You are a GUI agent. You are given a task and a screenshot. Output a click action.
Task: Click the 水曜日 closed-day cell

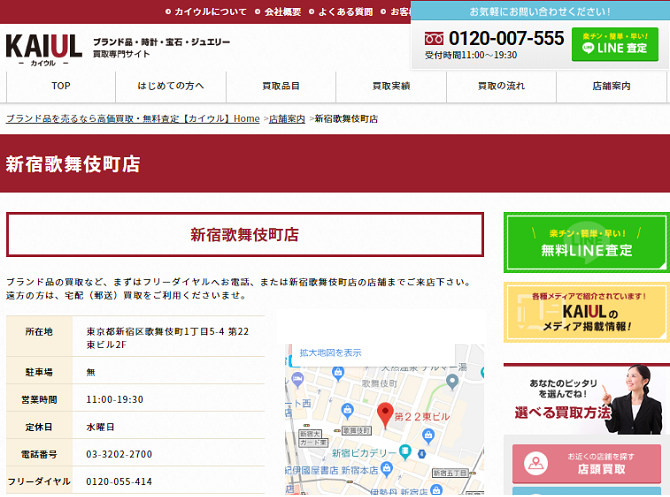tap(168, 426)
